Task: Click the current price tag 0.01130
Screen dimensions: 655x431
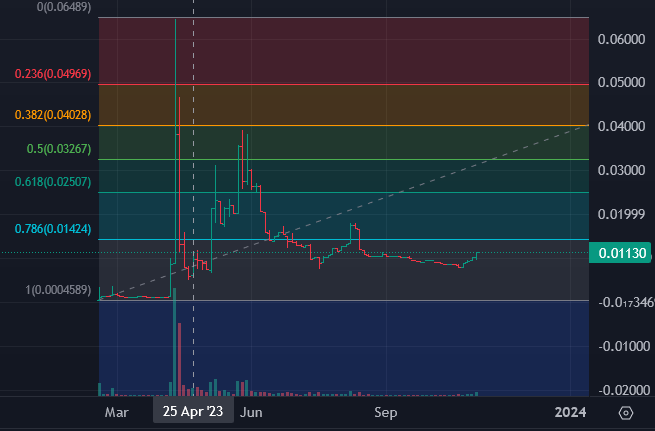Action: coord(620,253)
